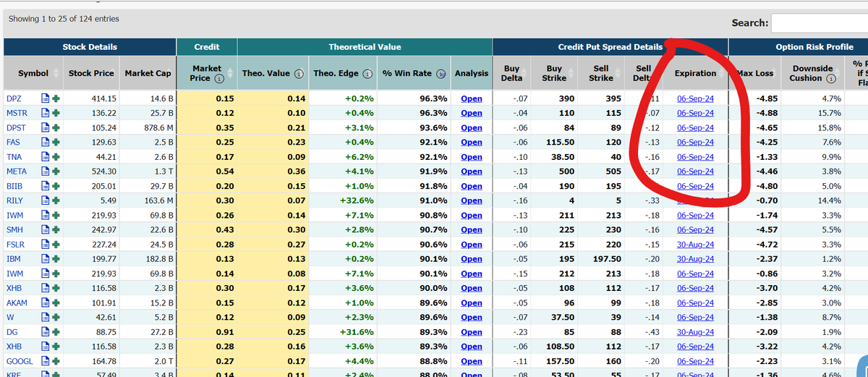Open the document icon next to SMH
This screenshot has width=868, height=377.
[45, 229]
